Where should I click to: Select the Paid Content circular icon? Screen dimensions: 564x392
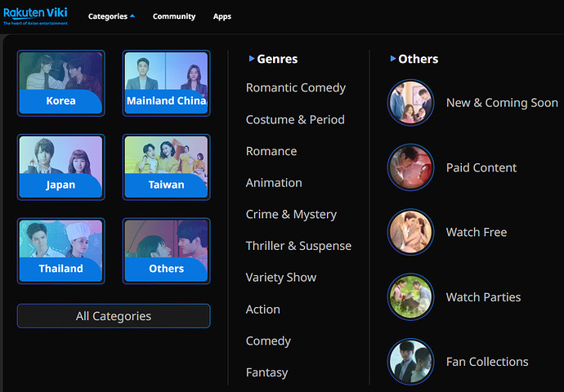(410, 167)
